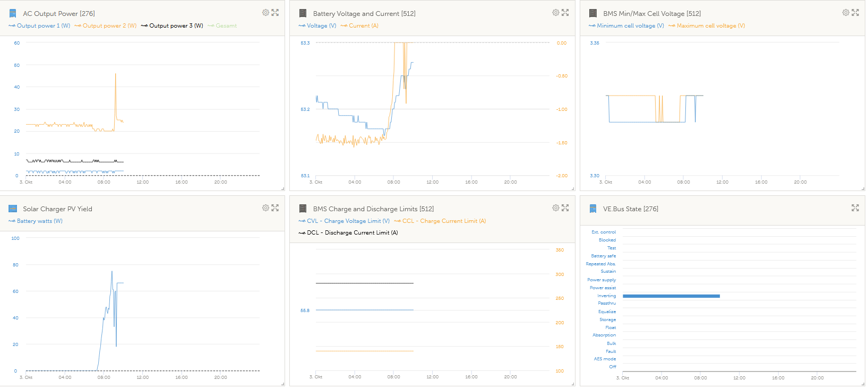Click the AC Output Power device icon
Viewport: 868px width, 389px height.
(13, 13)
